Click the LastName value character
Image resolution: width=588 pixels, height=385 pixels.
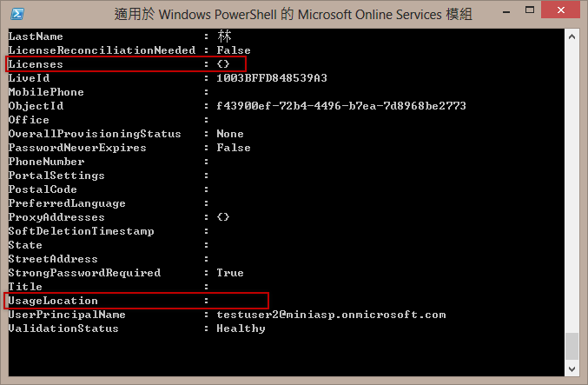click(x=224, y=37)
